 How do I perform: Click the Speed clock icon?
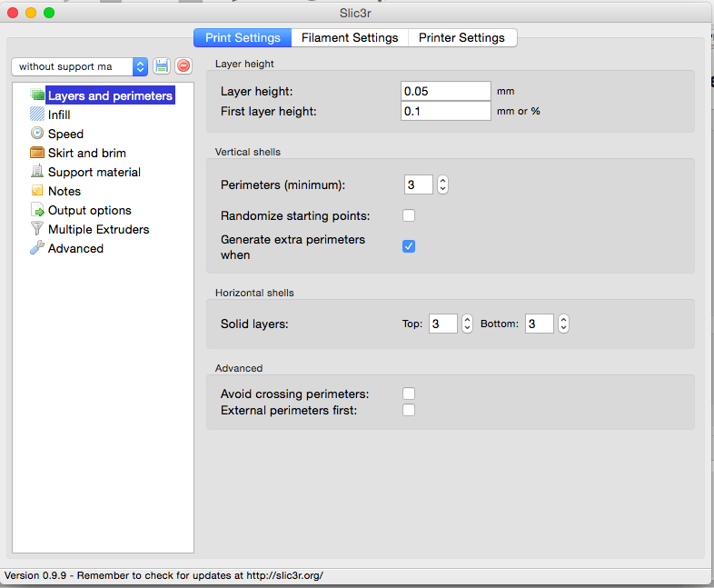(37, 133)
